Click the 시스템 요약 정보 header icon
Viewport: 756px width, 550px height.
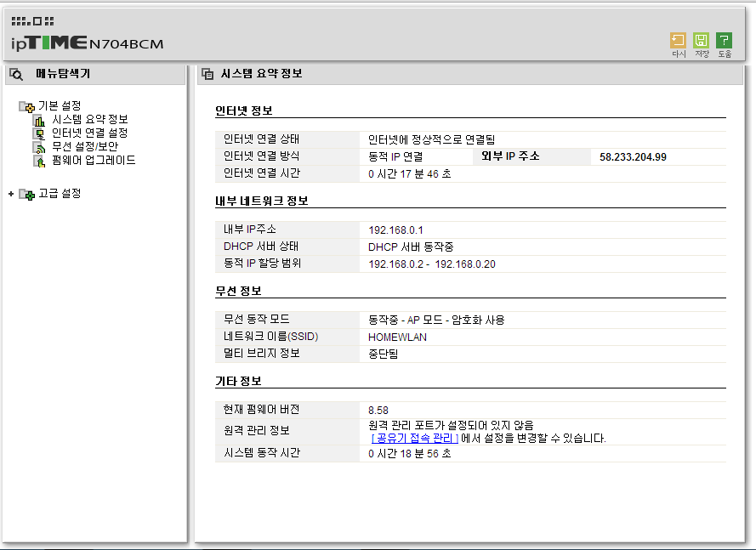[x=207, y=74]
